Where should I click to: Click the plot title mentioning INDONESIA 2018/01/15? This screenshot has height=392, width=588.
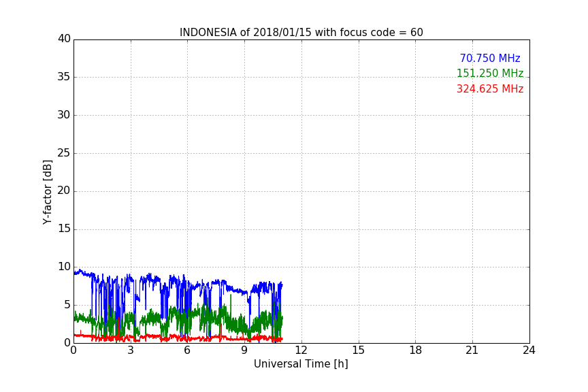pyautogui.click(x=301, y=33)
